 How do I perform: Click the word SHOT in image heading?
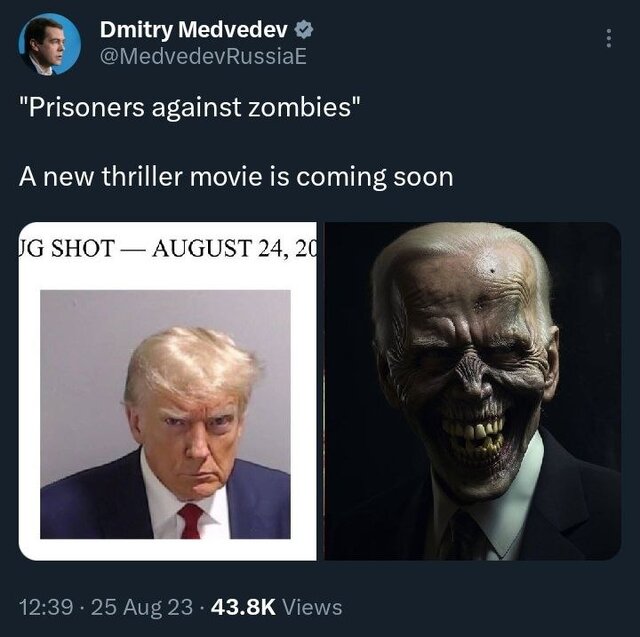tap(83, 248)
